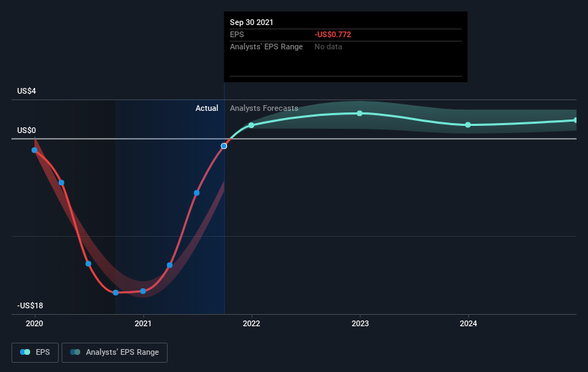
Task: Select the Sep 30 2021 highlighted data point
Action: click(x=224, y=146)
